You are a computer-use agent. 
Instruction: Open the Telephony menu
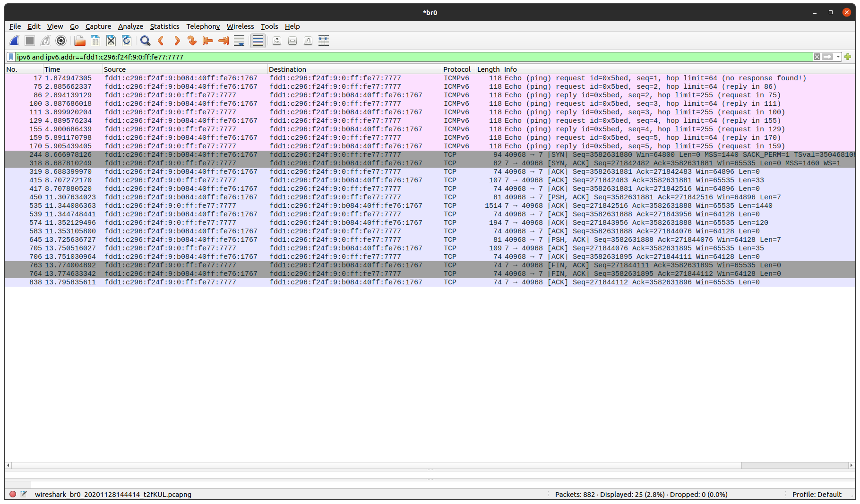coord(203,26)
